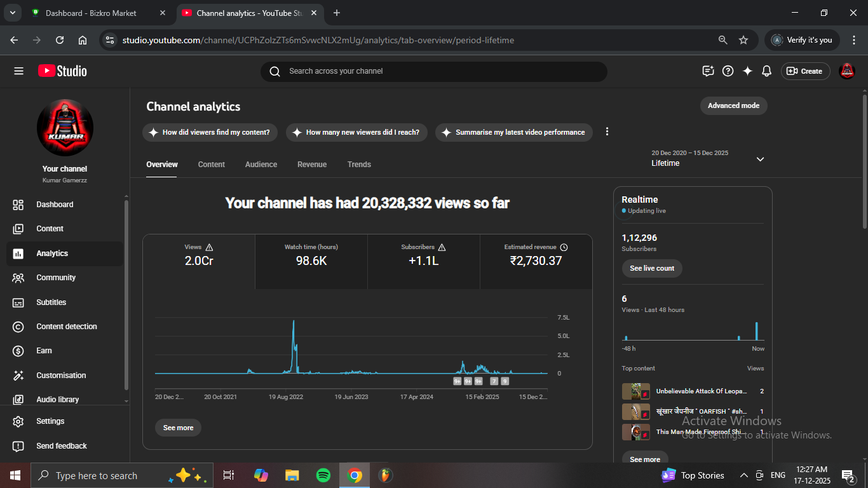Click the Advanced mode button

pyautogui.click(x=733, y=105)
